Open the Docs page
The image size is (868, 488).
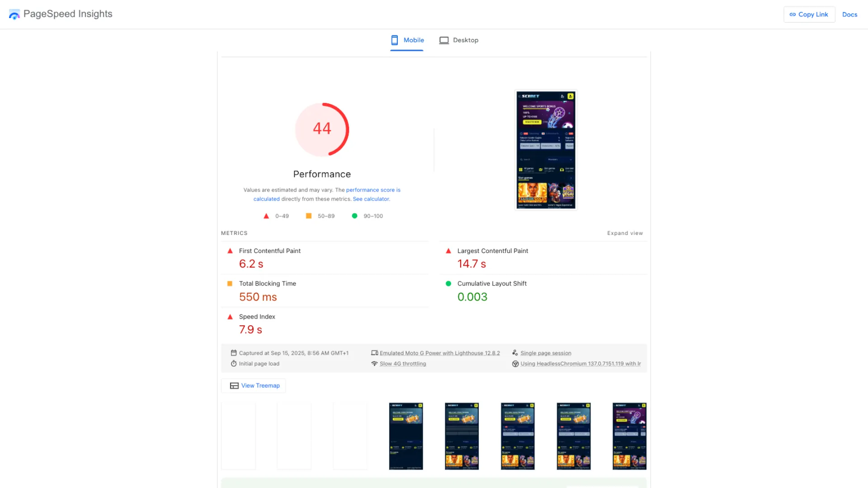tap(849, 14)
